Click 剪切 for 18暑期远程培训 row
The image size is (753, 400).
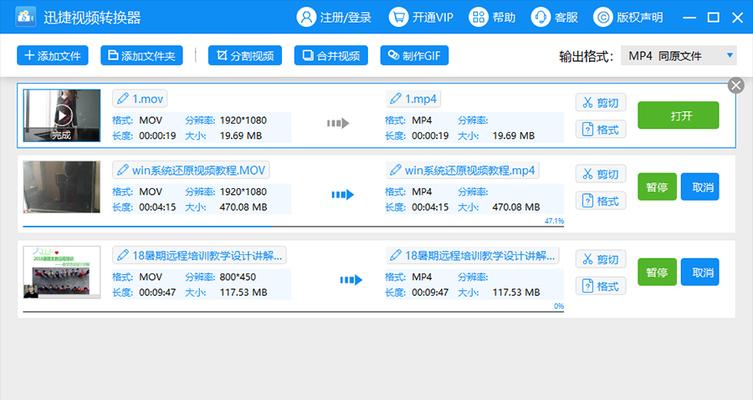coord(600,259)
